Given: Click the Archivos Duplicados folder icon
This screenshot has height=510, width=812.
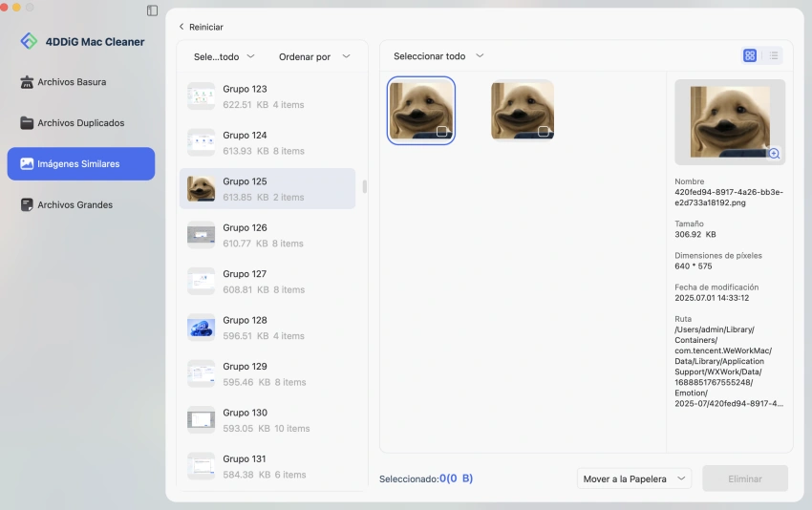Looking at the screenshot, I should click(x=27, y=122).
